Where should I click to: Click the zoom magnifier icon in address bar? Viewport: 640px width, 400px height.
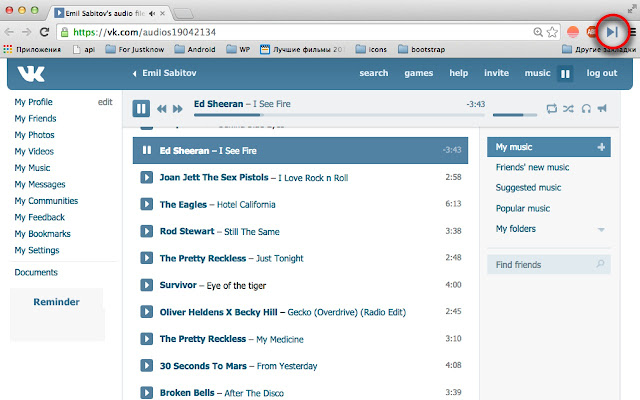(538, 32)
